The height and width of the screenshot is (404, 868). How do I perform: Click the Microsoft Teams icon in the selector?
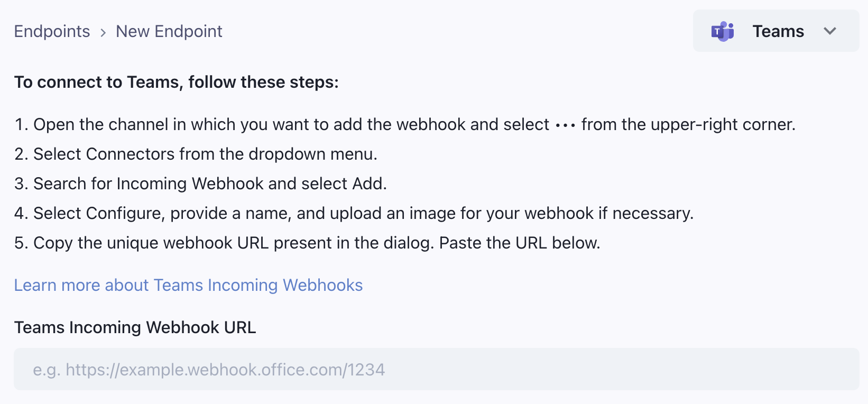click(722, 31)
